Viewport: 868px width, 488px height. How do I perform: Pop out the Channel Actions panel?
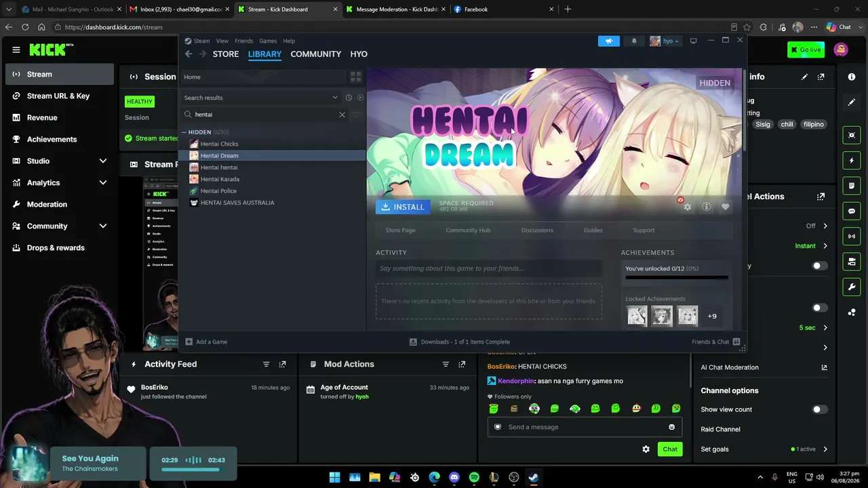(x=821, y=197)
